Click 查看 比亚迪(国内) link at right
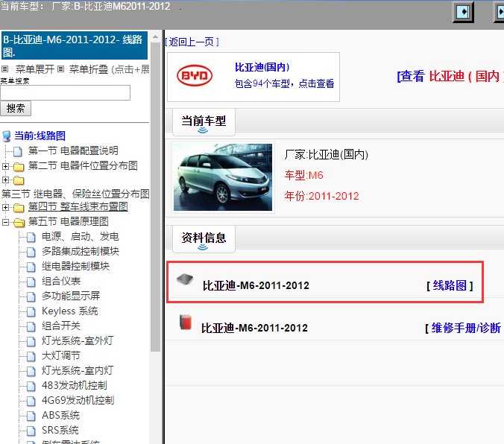 tap(450, 77)
